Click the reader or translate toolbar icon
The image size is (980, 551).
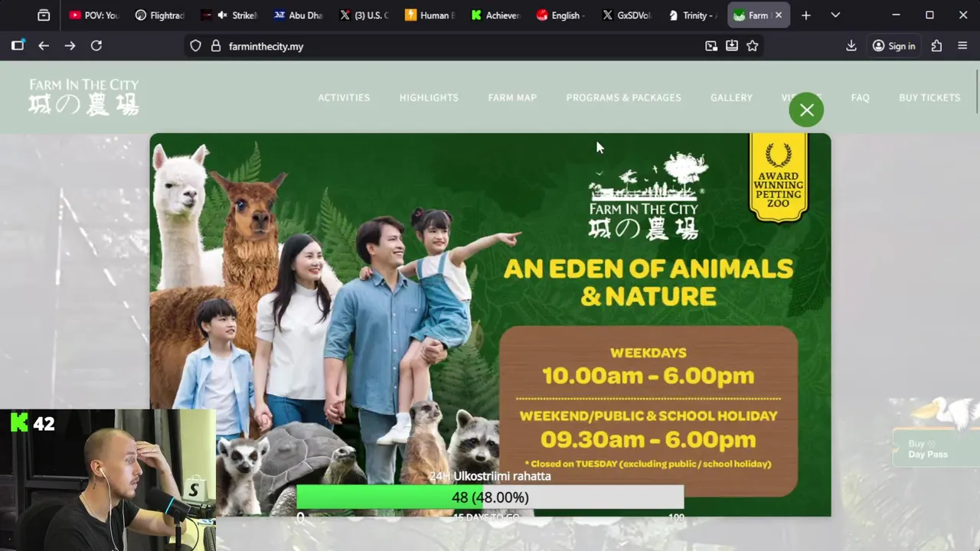pyautogui.click(x=711, y=46)
